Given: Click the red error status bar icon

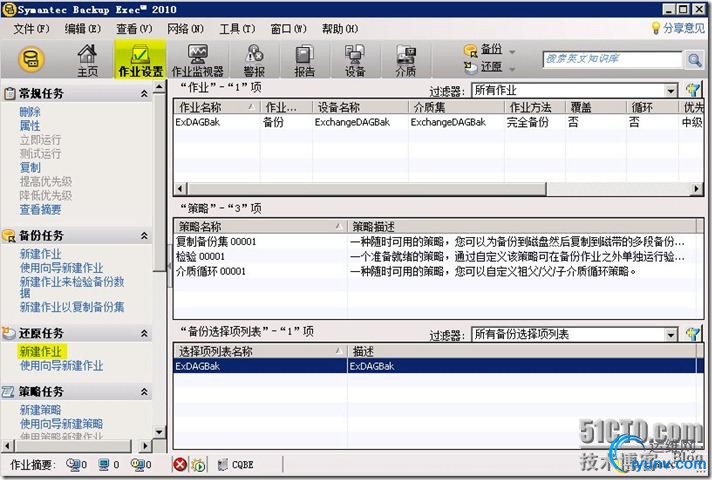Looking at the screenshot, I should click(180, 465).
